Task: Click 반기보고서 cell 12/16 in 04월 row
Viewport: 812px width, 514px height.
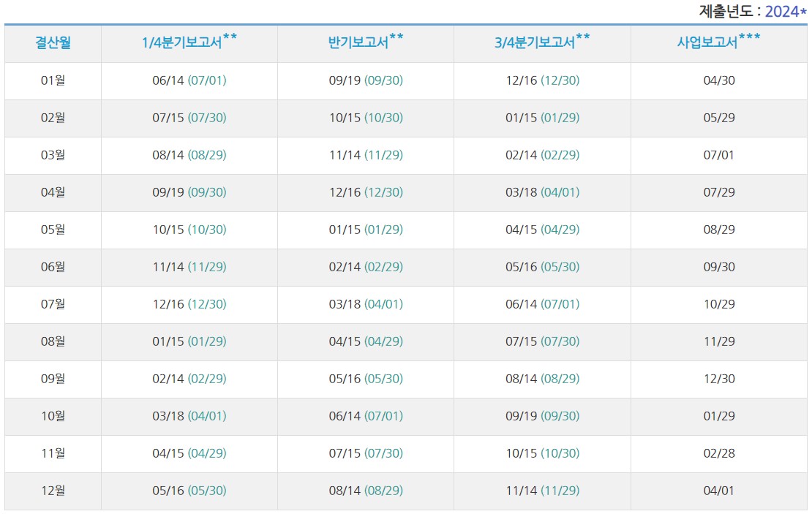Action: tap(366, 192)
